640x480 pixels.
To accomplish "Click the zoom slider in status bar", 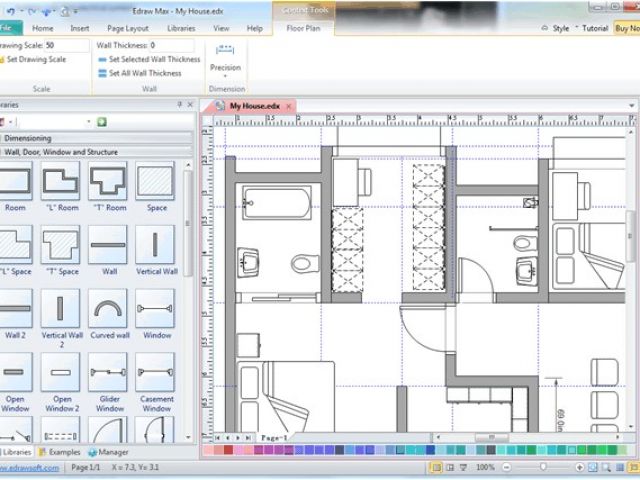I will (x=543, y=467).
